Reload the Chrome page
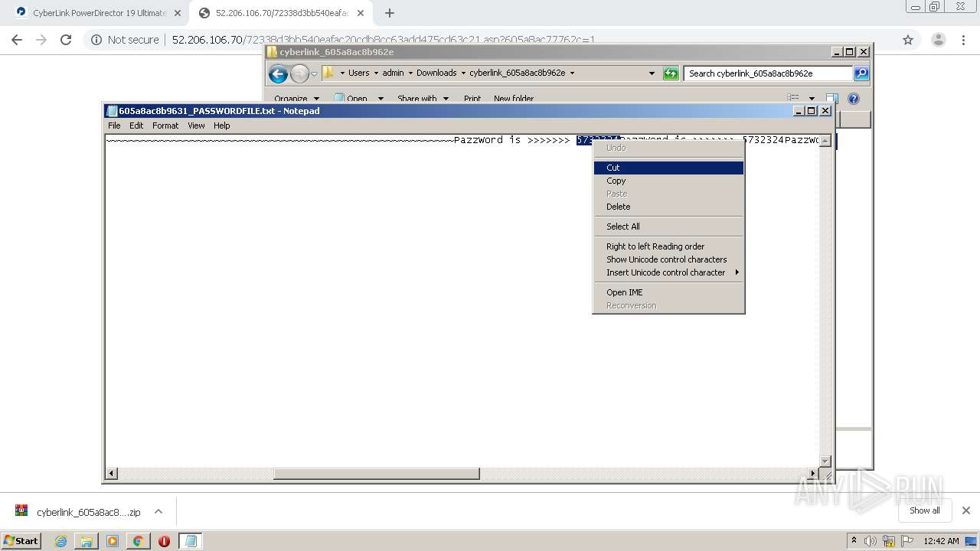Image resolution: width=980 pixels, height=551 pixels. click(x=66, y=40)
